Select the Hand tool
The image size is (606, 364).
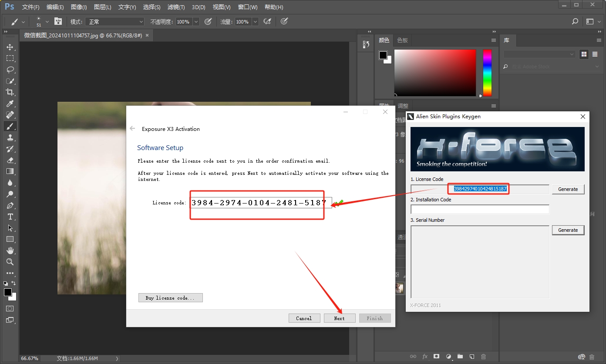tap(10, 250)
